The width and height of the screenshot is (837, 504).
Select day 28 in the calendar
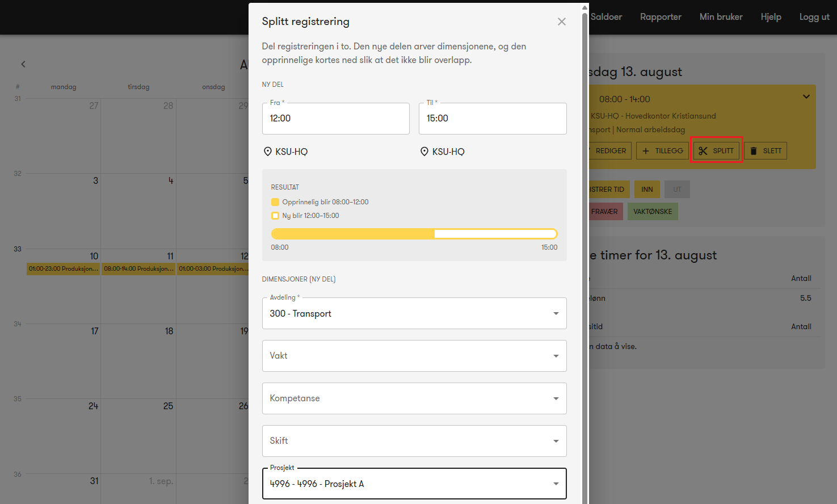tap(168, 106)
